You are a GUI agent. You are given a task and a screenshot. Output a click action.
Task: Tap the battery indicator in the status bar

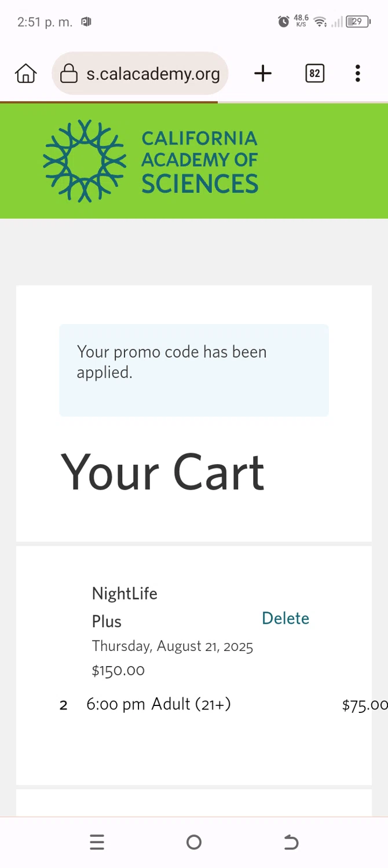(358, 22)
